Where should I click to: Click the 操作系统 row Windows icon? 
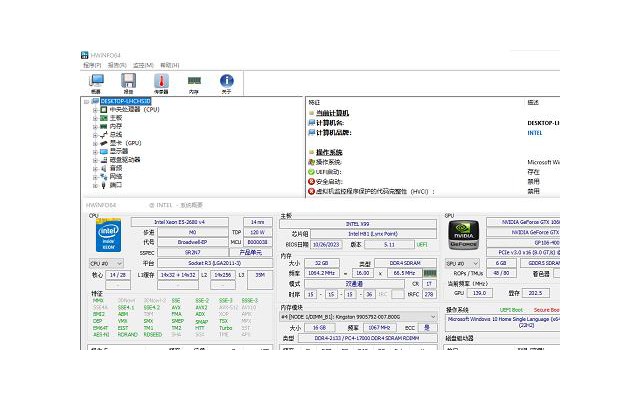311,162
